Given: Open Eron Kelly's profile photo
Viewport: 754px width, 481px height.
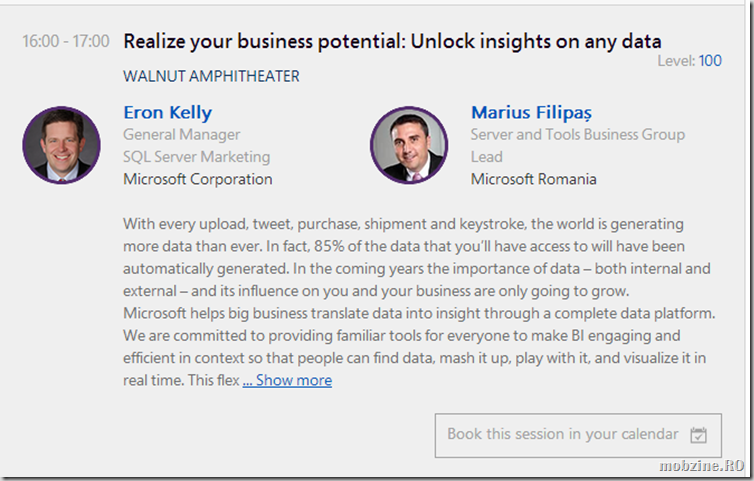Looking at the screenshot, I should pyautogui.click(x=62, y=145).
